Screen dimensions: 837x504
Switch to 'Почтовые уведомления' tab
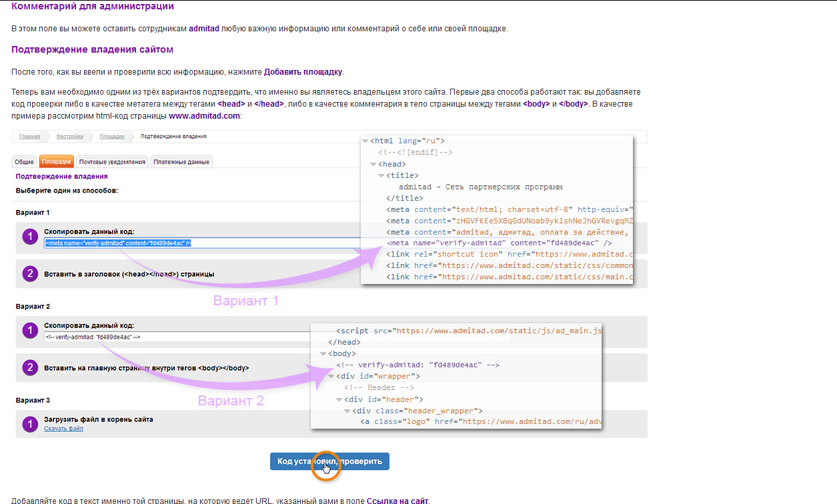click(x=112, y=161)
